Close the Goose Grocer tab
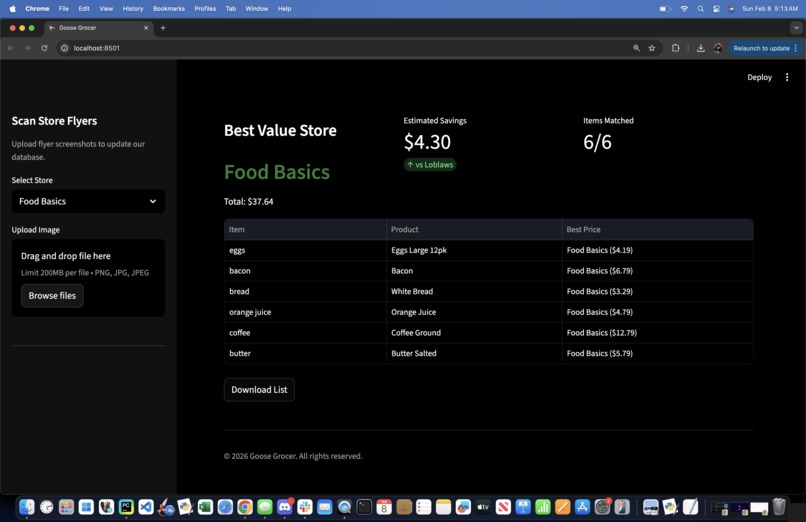This screenshot has height=522, width=806. point(146,28)
